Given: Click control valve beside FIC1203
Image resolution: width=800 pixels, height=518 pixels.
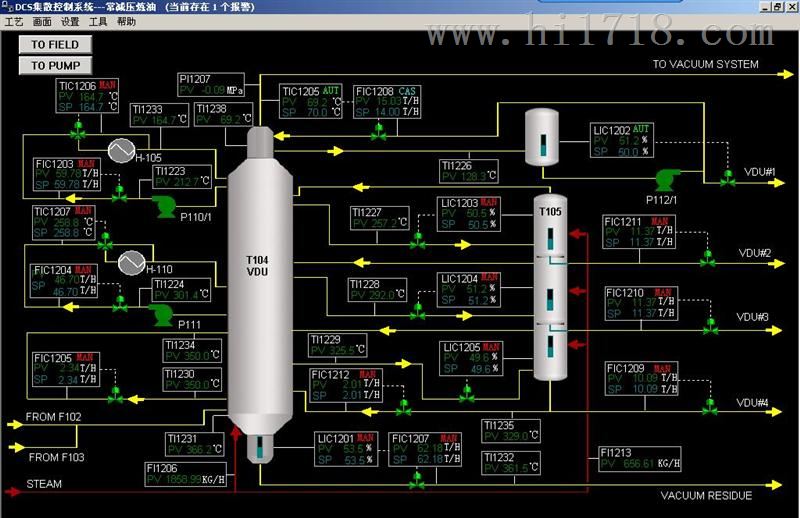Looking at the screenshot, I should click(119, 194).
